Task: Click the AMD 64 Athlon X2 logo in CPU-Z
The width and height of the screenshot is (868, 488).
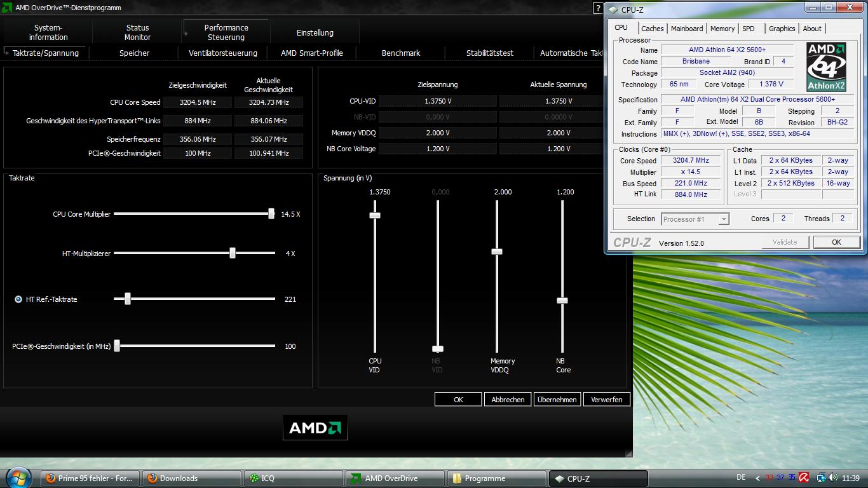Action: pyautogui.click(x=826, y=67)
